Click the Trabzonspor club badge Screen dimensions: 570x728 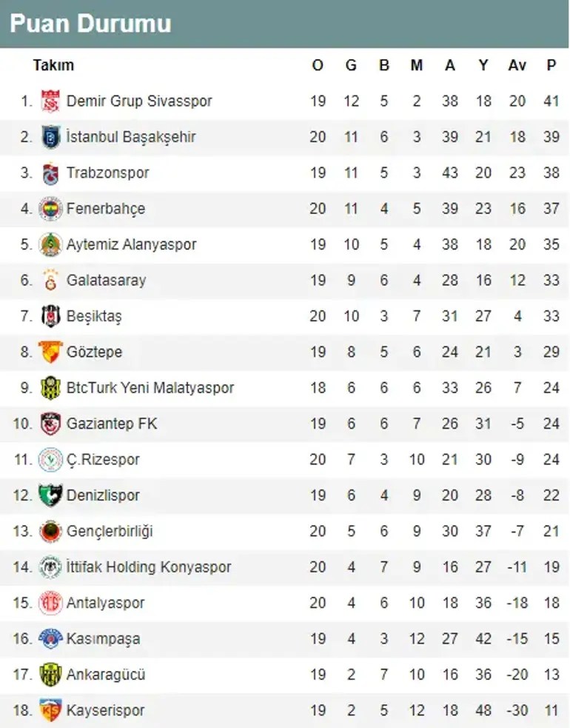(50, 173)
